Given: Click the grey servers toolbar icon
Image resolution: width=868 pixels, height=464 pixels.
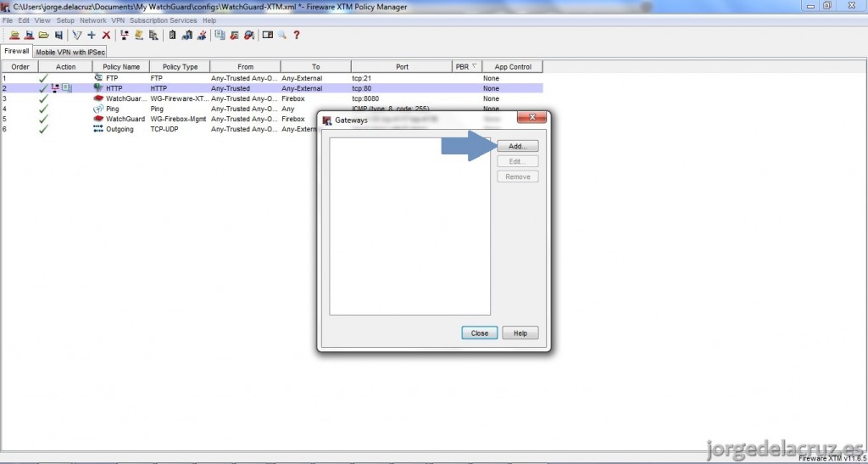Looking at the screenshot, I should coord(153,35).
